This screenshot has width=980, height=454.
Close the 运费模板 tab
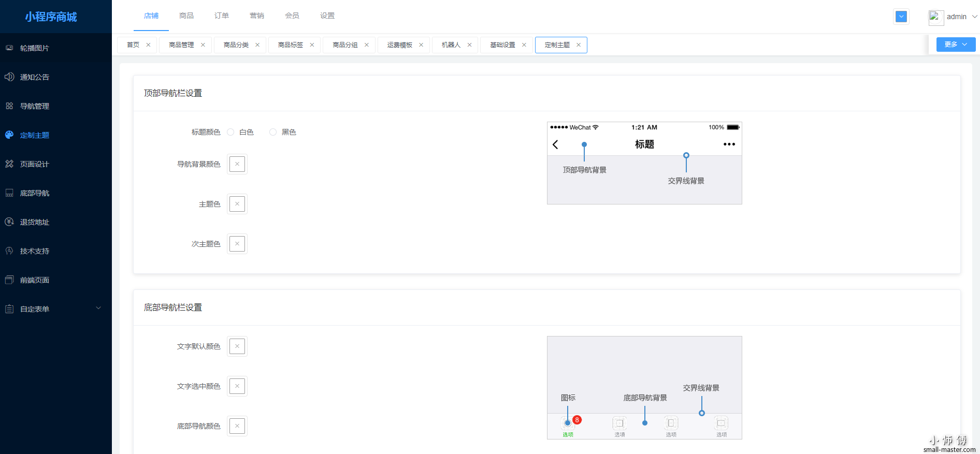tap(421, 45)
